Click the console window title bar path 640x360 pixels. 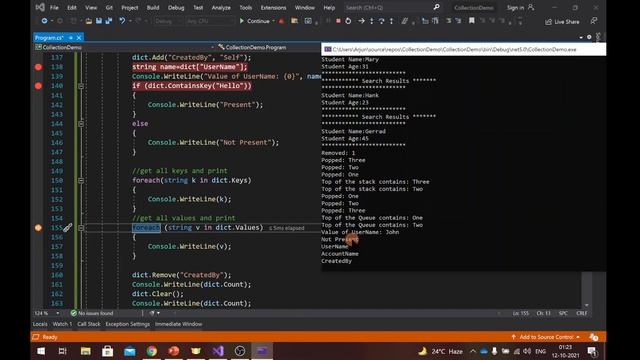(454, 49)
